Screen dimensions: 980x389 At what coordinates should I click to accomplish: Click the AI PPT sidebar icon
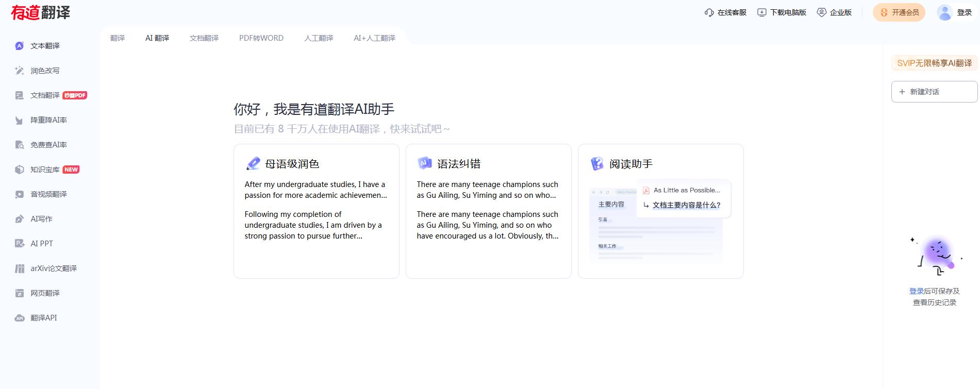tap(20, 244)
